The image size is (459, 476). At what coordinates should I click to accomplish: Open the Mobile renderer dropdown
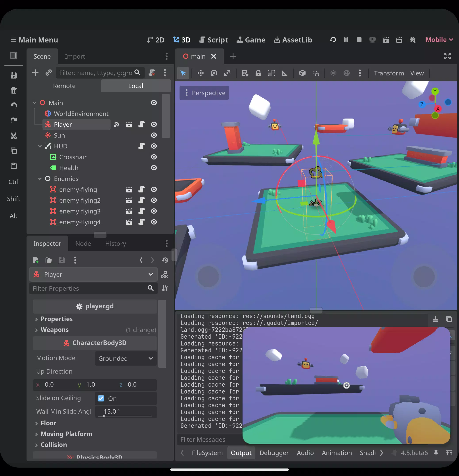[439, 40]
